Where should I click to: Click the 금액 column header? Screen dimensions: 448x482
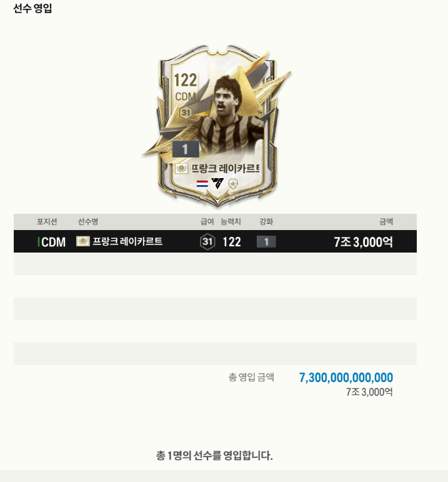point(386,222)
